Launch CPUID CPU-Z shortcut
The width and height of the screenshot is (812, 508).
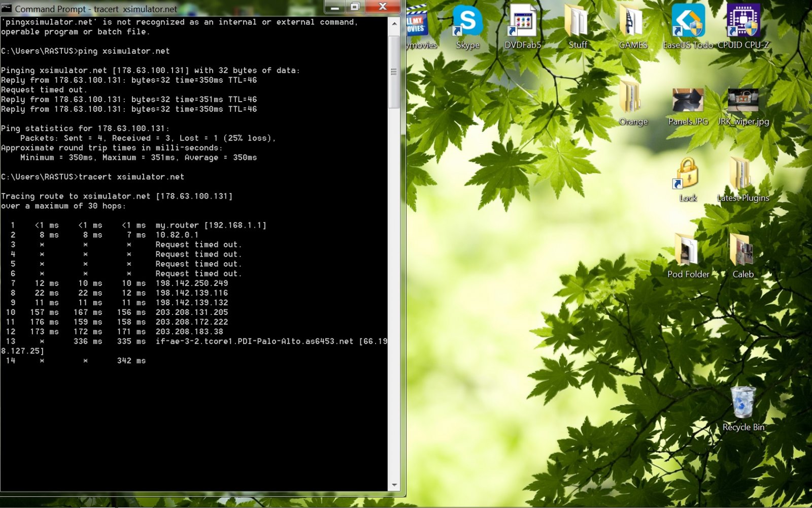(x=743, y=23)
